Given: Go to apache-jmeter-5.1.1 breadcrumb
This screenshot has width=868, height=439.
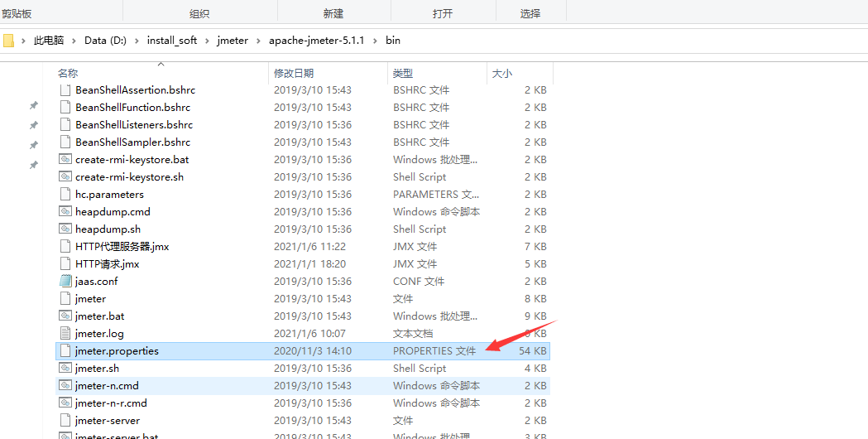Looking at the screenshot, I should (x=317, y=41).
